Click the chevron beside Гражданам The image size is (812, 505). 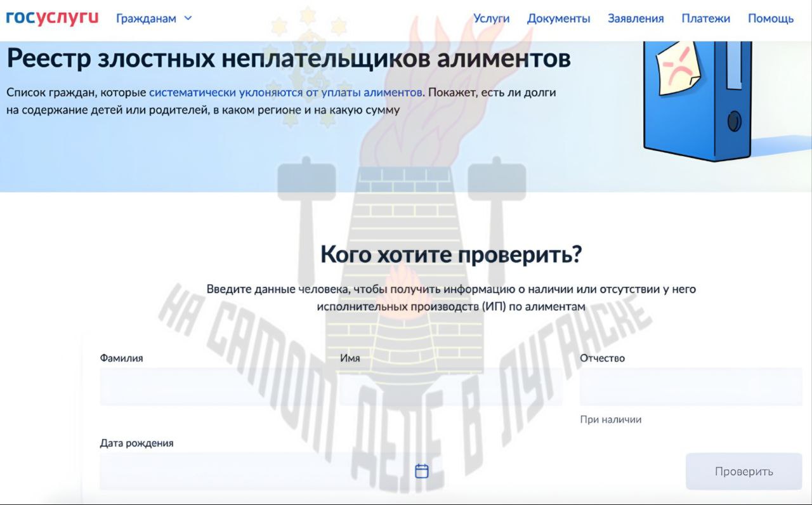(x=187, y=18)
